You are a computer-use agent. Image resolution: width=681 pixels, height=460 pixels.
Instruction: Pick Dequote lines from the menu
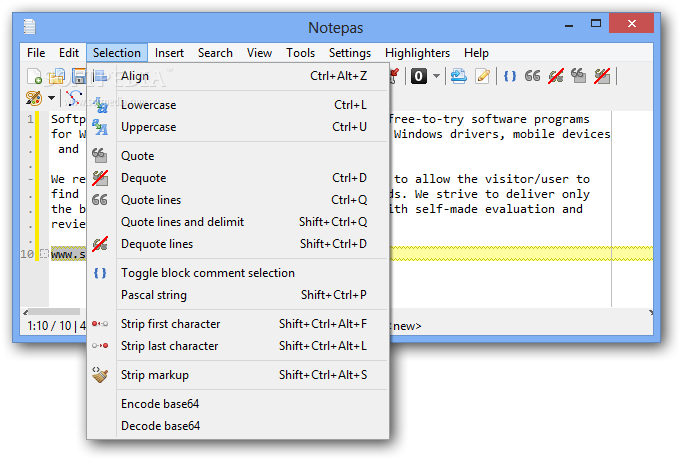(238, 244)
